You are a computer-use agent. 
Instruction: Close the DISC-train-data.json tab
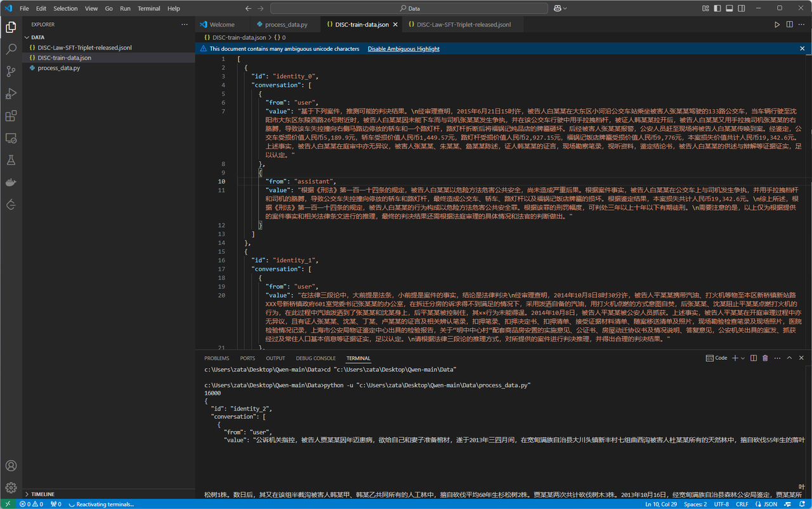(x=395, y=25)
